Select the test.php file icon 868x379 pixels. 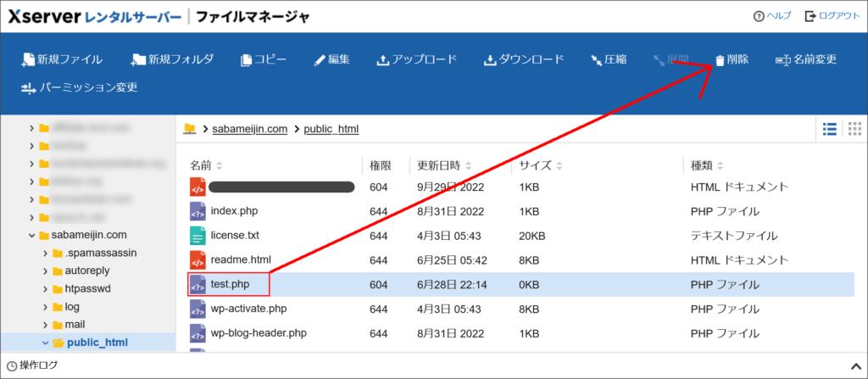[198, 284]
